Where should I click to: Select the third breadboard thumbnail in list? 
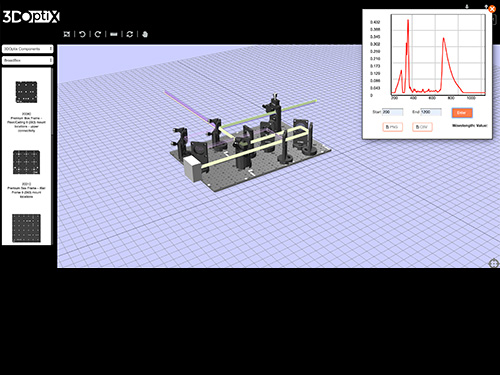[x=26, y=228]
